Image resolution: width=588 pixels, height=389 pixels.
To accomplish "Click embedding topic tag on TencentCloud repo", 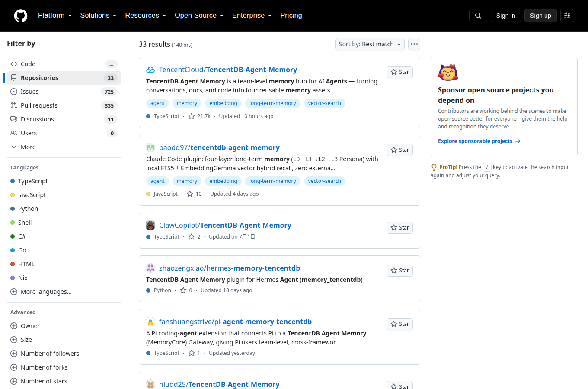I will pyautogui.click(x=223, y=103).
